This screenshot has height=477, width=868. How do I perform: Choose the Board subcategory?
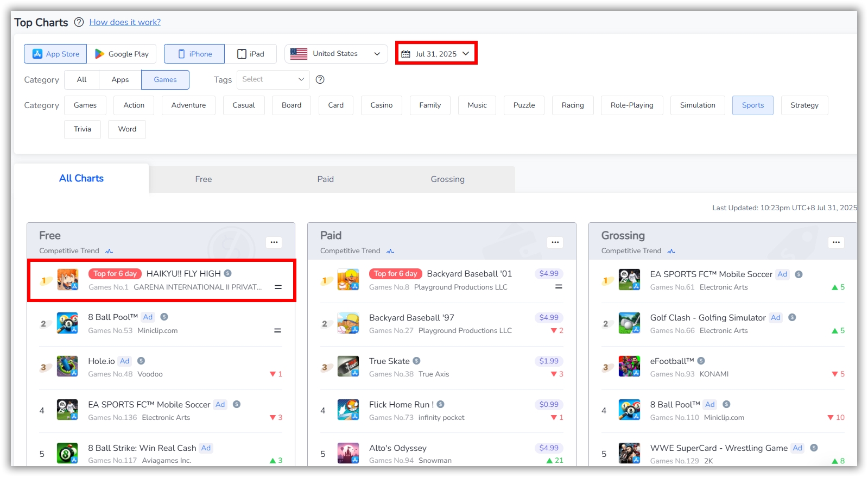(x=292, y=105)
